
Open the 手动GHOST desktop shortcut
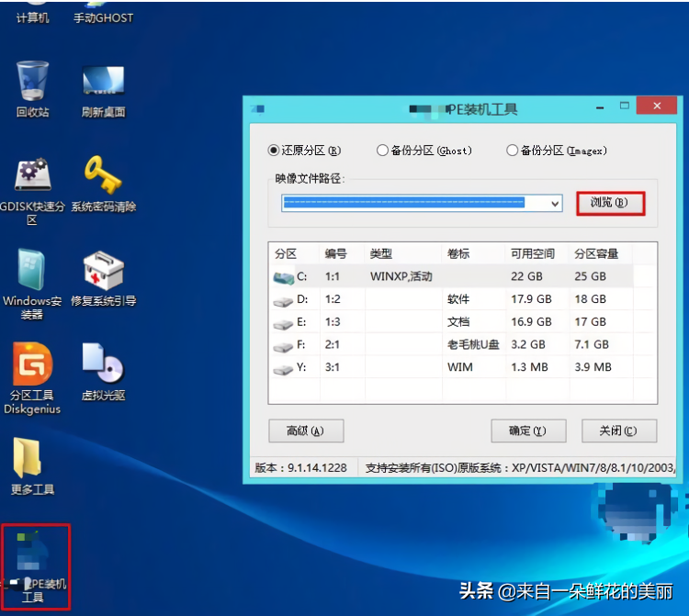tap(103, 13)
